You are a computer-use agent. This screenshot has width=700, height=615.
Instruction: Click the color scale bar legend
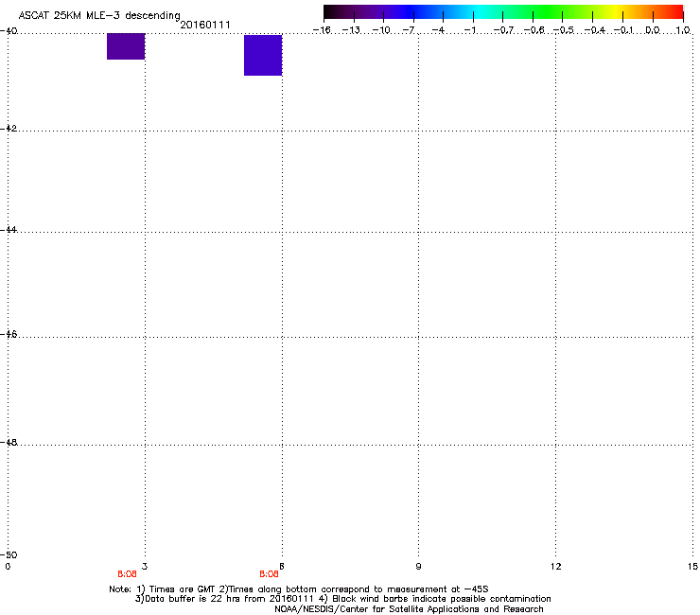point(503,12)
